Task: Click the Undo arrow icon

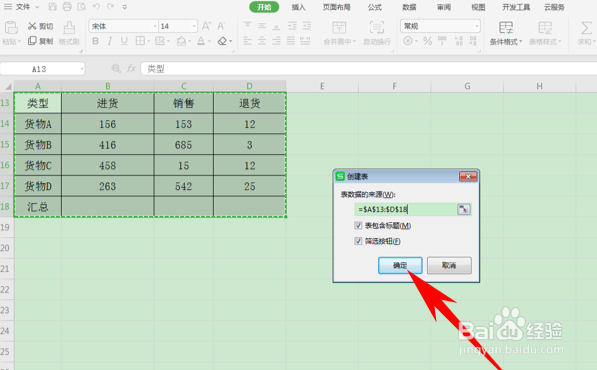Action: pos(96,7)
